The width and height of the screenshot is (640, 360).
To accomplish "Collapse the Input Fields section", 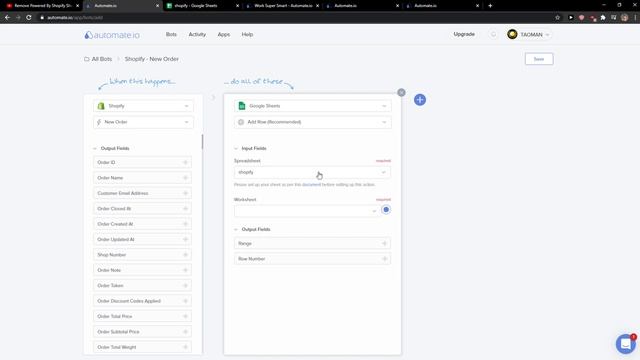I will (x=236, y=149).
